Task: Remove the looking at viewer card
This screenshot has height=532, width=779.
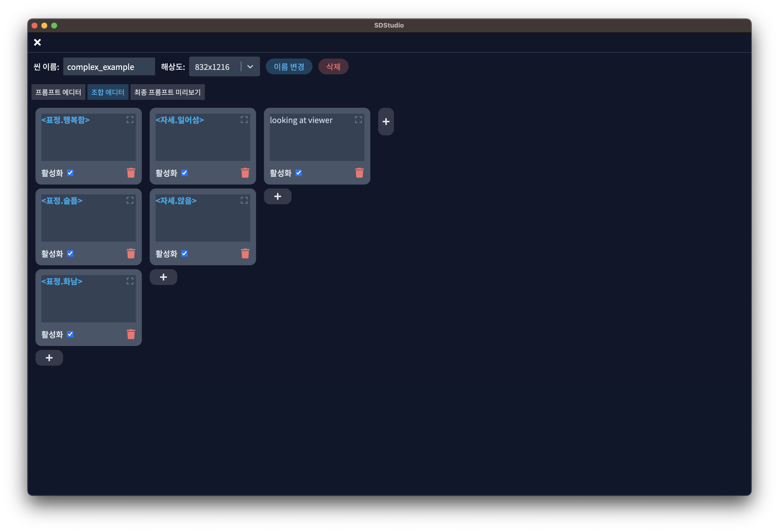Action: coord(359,172)
